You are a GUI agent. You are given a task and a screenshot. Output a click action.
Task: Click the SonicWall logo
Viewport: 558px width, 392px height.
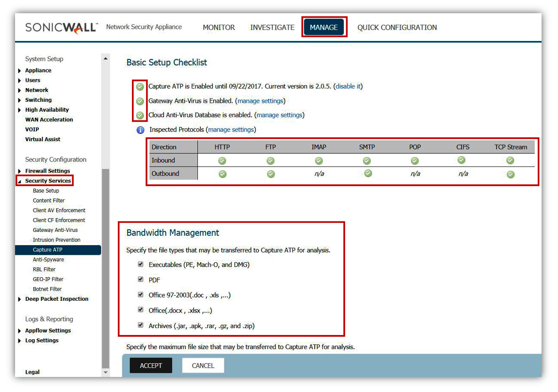[x=61, y=27]
